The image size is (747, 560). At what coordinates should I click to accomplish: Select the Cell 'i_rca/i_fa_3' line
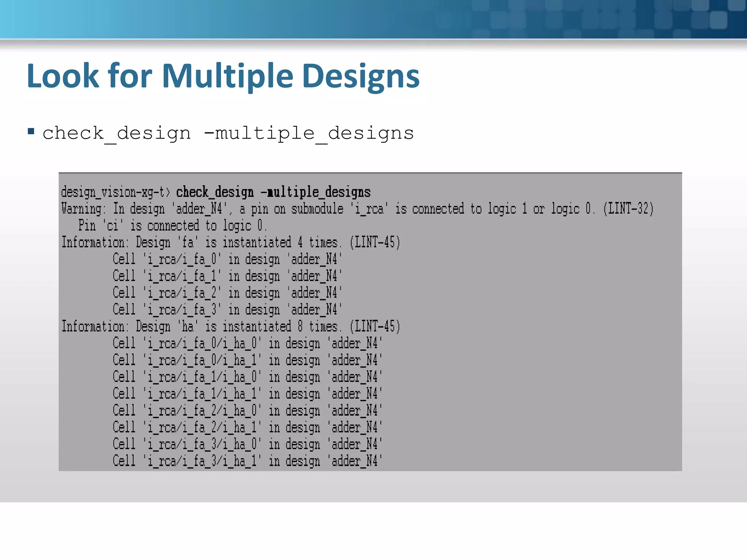point(227,310)
